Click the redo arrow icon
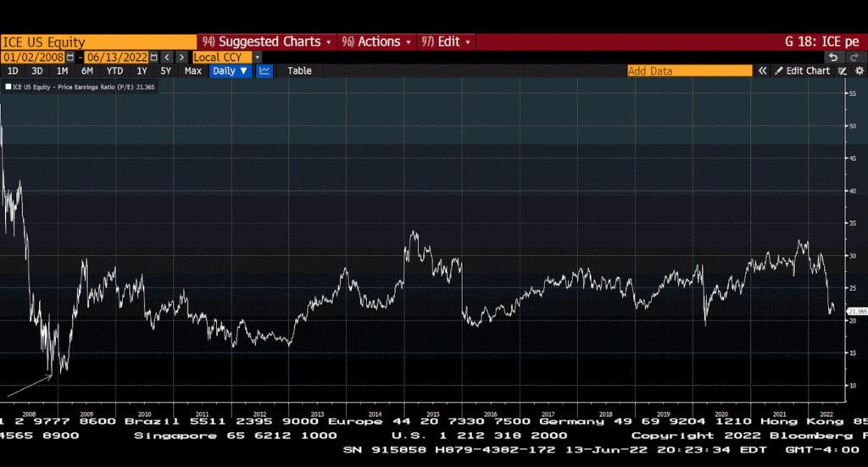The image size is (868, 467). 854,57
